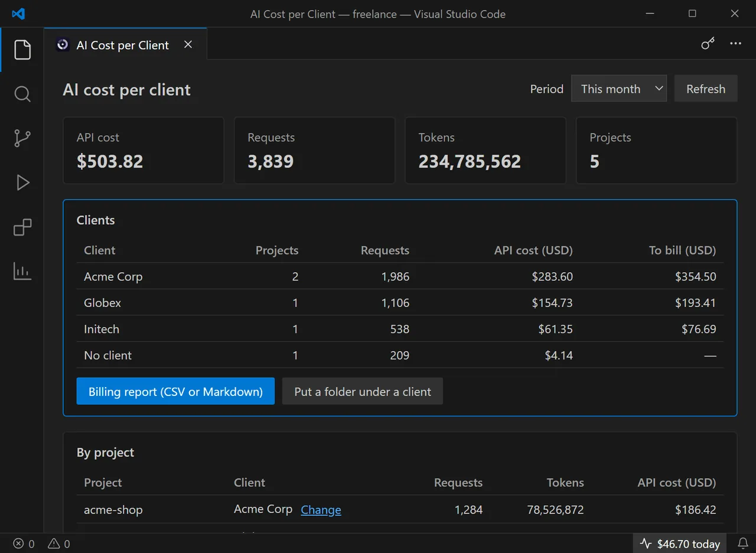Click the Projects column header in Clients table
This screenshot has width=756, height=553.
point(277,250)
